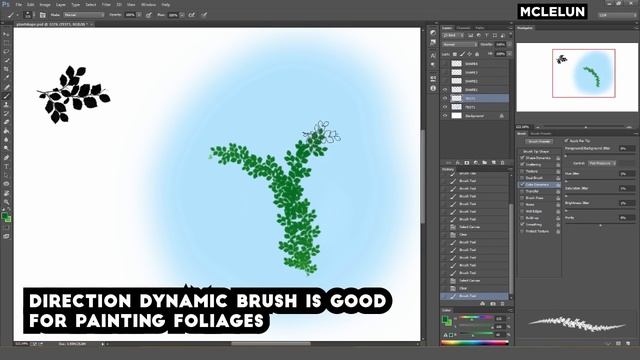Open the Window menu
The height and width of the screenshot is (360, 640).
click(148, 5)
